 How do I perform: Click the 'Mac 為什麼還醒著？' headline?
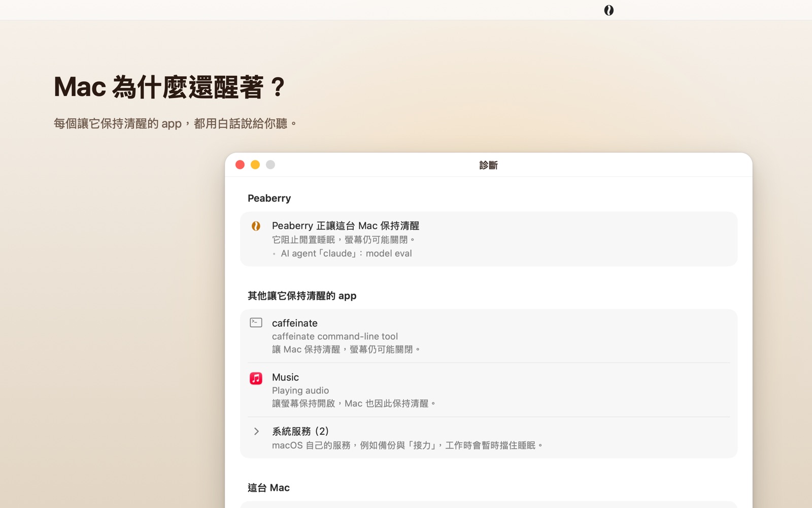(171, 87)
